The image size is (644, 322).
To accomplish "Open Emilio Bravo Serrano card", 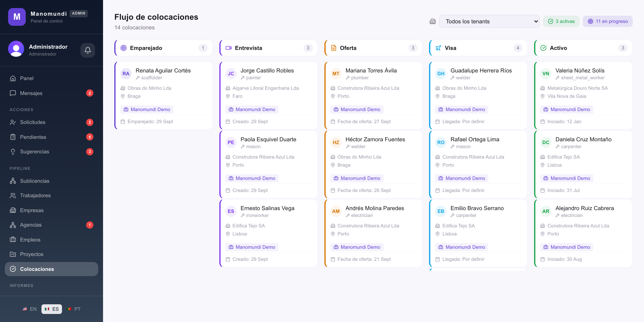I will pos(478,233).
